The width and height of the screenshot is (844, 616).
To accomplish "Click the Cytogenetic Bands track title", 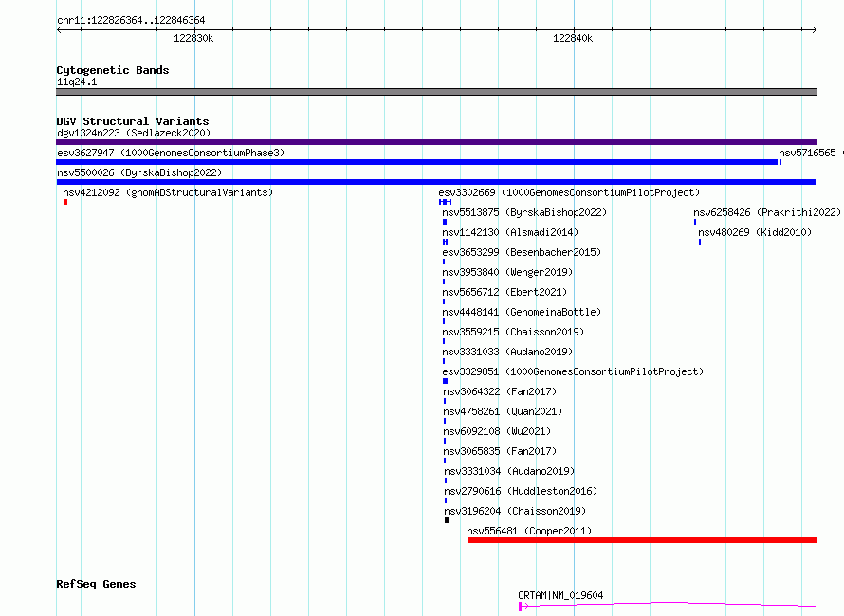I will tap(113, 70).
